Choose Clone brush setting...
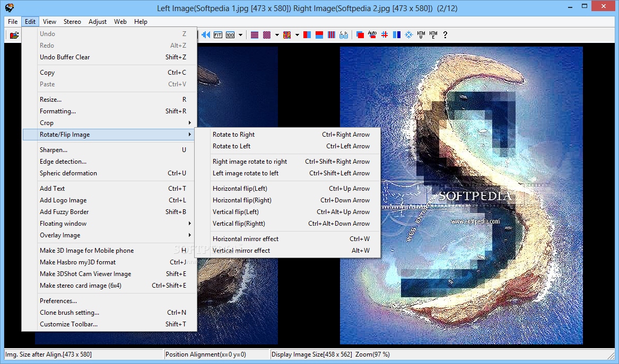The image size is (619, 364). 109,312
